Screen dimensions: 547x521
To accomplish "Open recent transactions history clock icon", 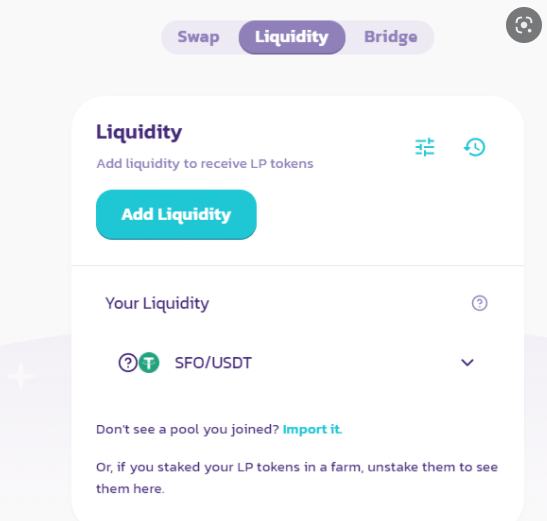I will [x=475, y=147].
